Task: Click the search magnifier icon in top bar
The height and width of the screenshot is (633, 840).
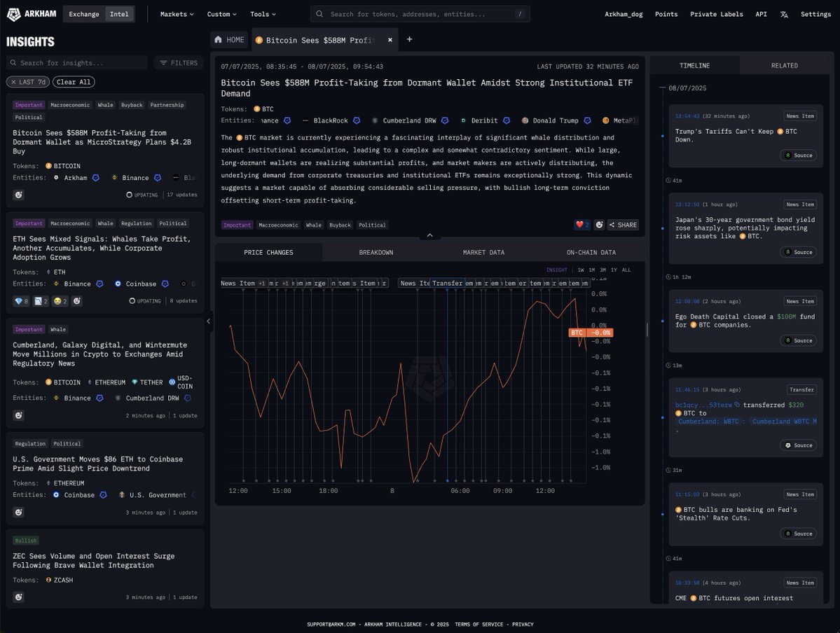Action: [x=319, y=14]
